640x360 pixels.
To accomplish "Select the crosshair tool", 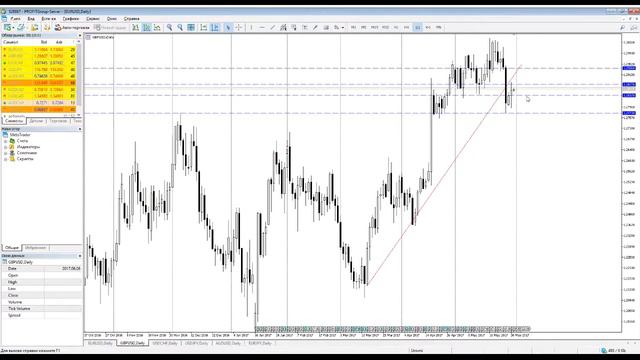I will 239,27.
